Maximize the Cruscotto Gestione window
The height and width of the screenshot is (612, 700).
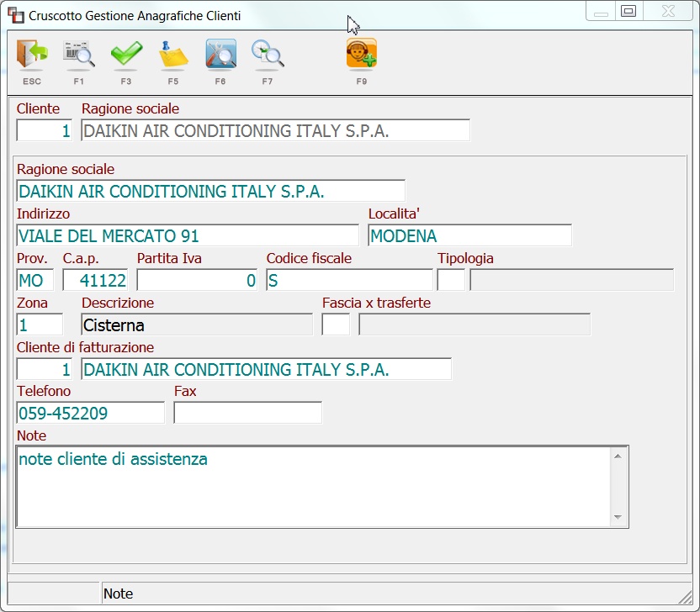628,11
